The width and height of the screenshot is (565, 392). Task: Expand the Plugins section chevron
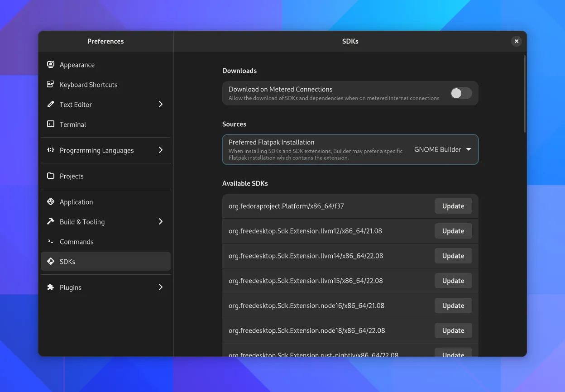tap(160, 287)
